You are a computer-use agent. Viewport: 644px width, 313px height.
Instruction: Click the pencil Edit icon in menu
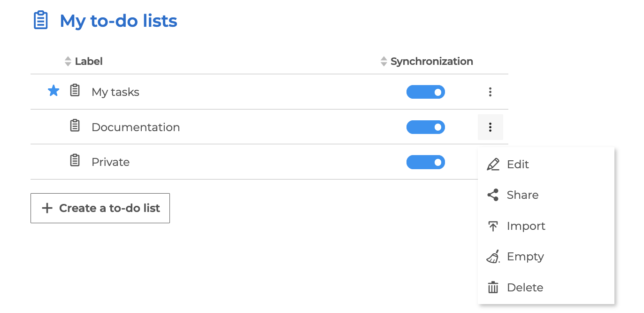(493, 164)
